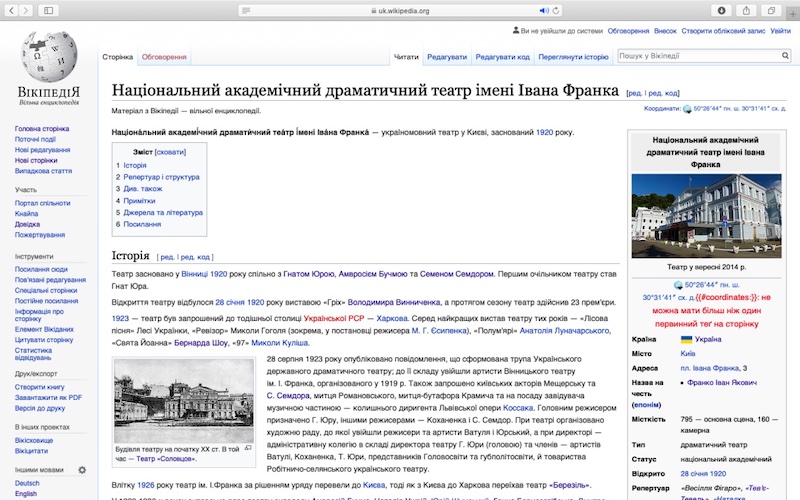Open the Ukraine flag icon in infobox

click(686, 339)
